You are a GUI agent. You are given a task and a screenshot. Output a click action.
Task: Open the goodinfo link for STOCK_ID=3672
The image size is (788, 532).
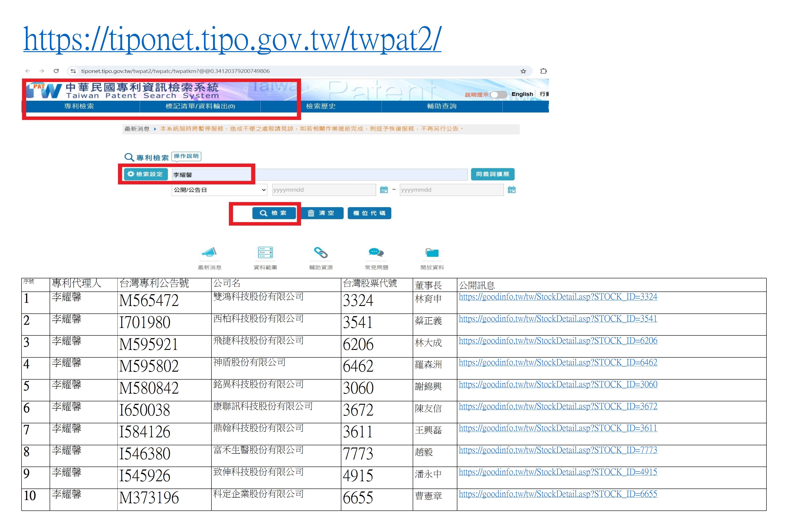pyautogui.click(x=558, y=406)
